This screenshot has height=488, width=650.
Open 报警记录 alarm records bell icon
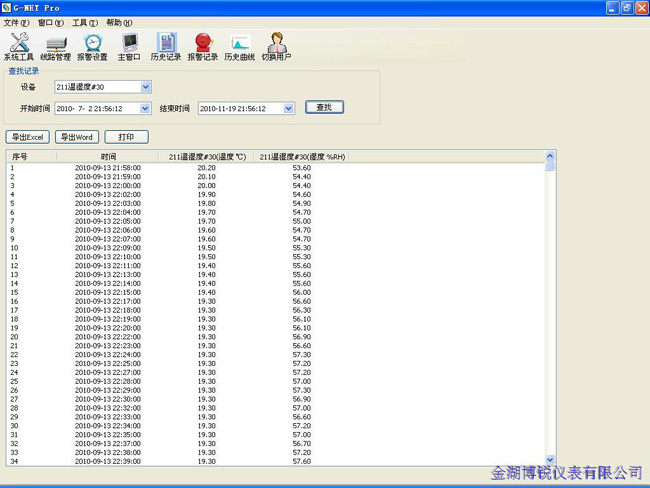(202, 46)
